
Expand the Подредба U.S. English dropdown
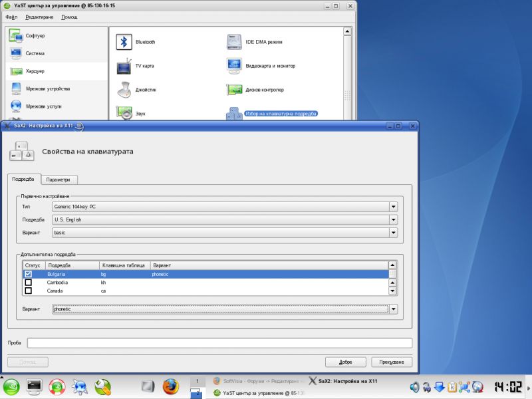coord(393,220)
